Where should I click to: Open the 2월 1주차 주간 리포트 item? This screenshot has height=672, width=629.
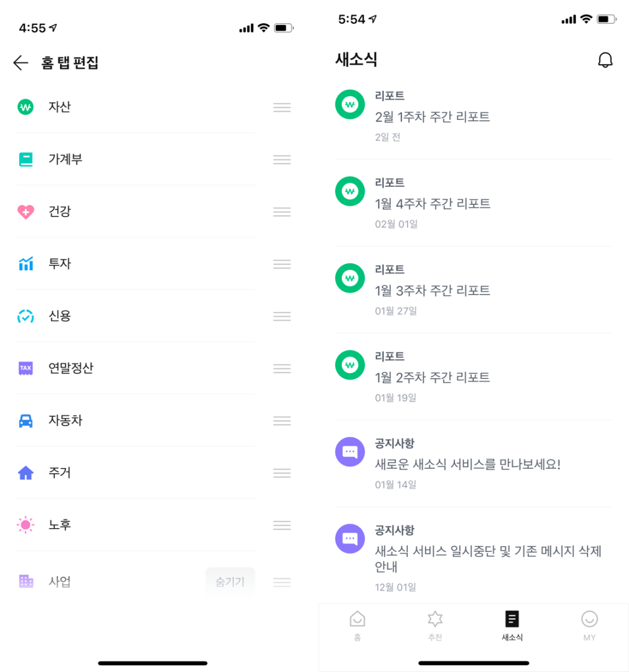pyautogui.click(x=473, y=116)
